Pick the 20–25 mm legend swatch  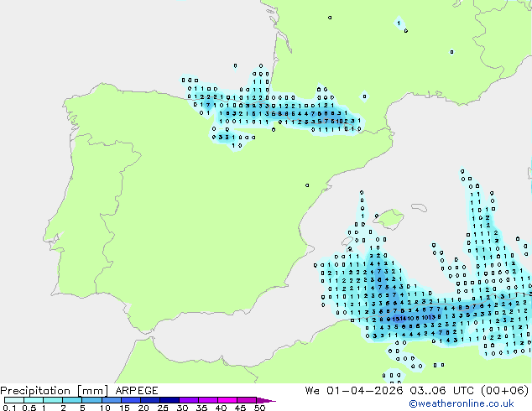[x=150, y=400]
